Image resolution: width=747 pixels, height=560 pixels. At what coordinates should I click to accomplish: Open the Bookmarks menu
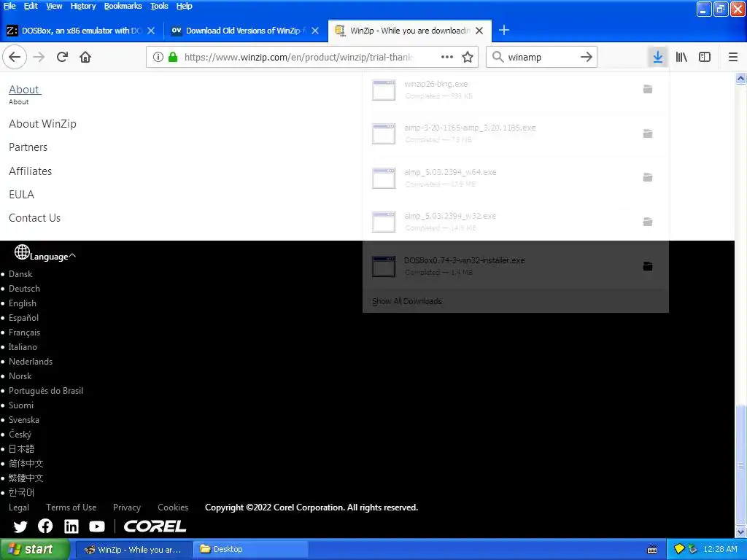123,6
